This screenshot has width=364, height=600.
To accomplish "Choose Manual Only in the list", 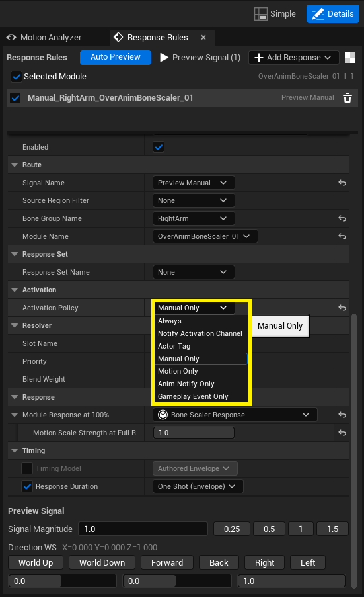I will 201,359.
